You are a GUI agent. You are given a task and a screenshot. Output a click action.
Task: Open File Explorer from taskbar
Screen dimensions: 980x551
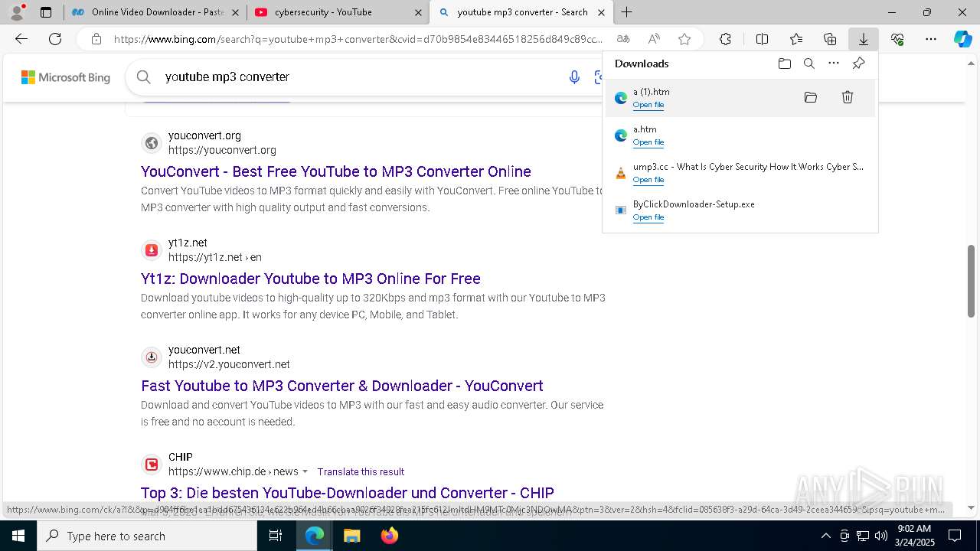351,536
